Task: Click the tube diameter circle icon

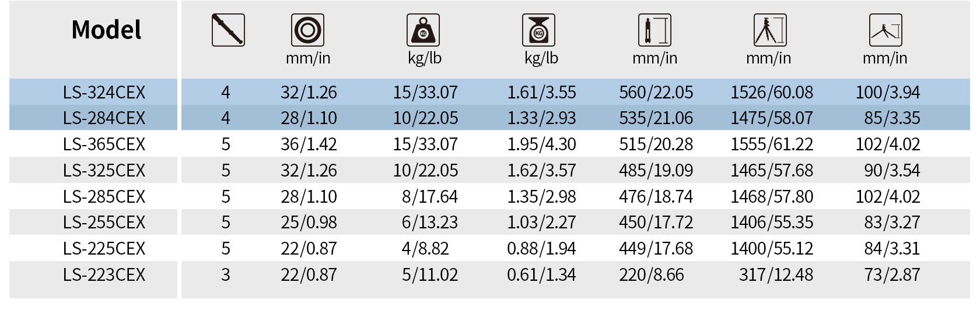Action: coord(307,30)
